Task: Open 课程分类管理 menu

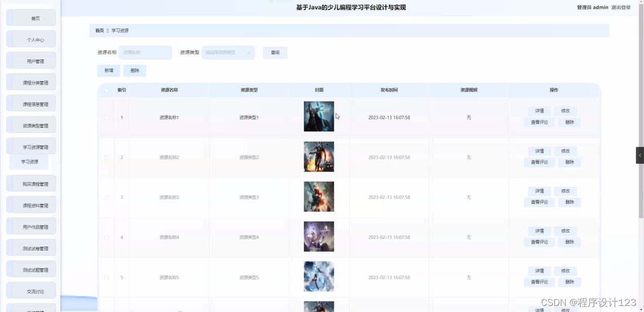Action: tap(31, 83)
